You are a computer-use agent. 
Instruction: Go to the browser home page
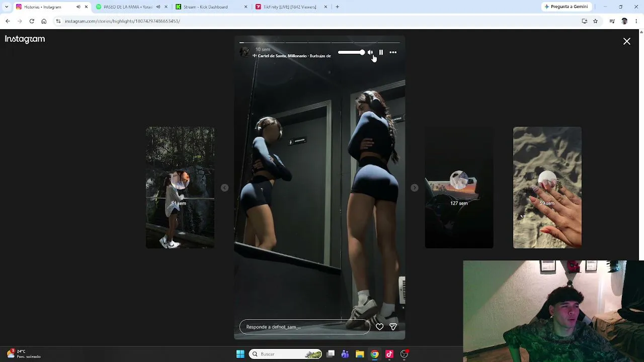44,21
